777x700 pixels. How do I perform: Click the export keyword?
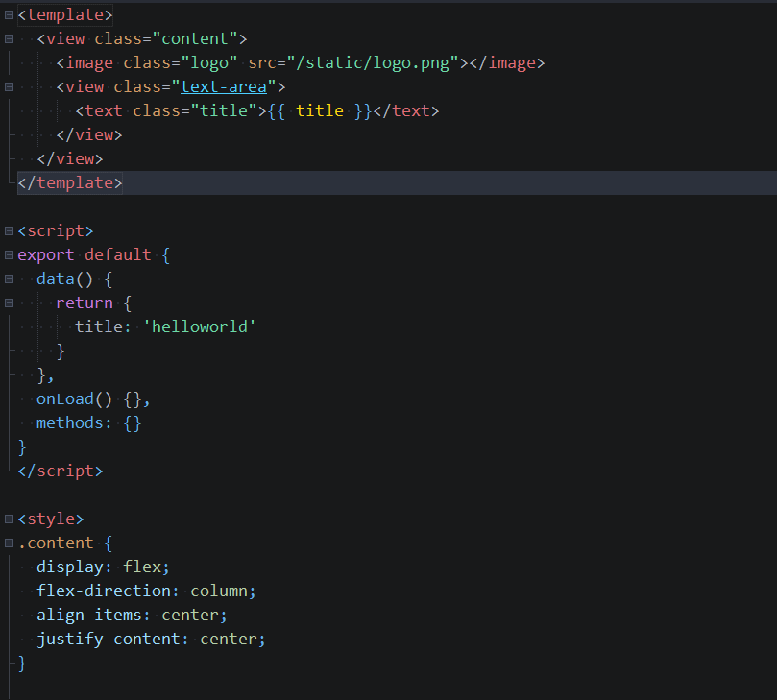(45, 254)
